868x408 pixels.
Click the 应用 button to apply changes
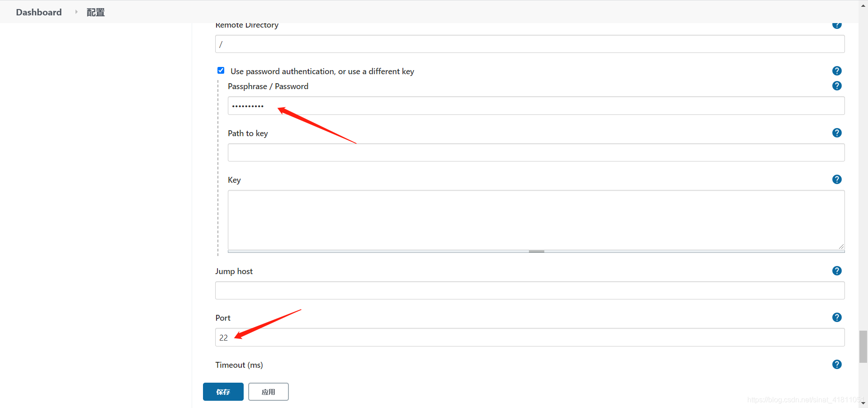tap(268, 391)
